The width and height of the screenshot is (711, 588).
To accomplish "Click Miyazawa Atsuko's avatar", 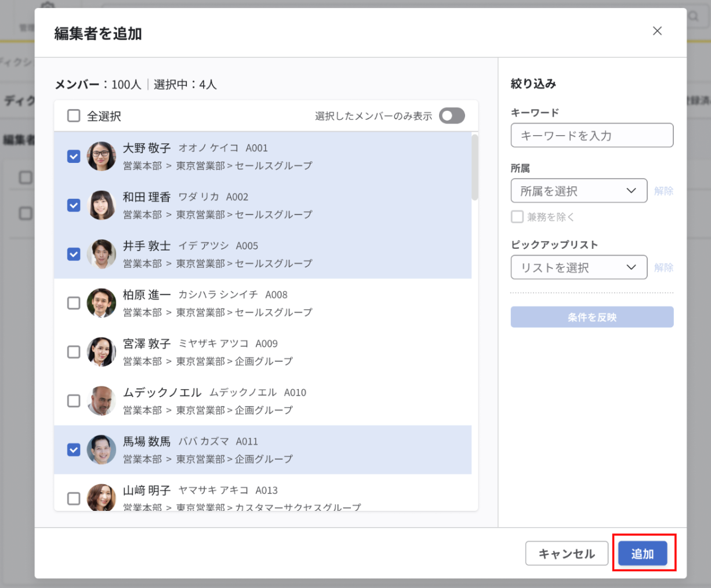I will [101, 351].
